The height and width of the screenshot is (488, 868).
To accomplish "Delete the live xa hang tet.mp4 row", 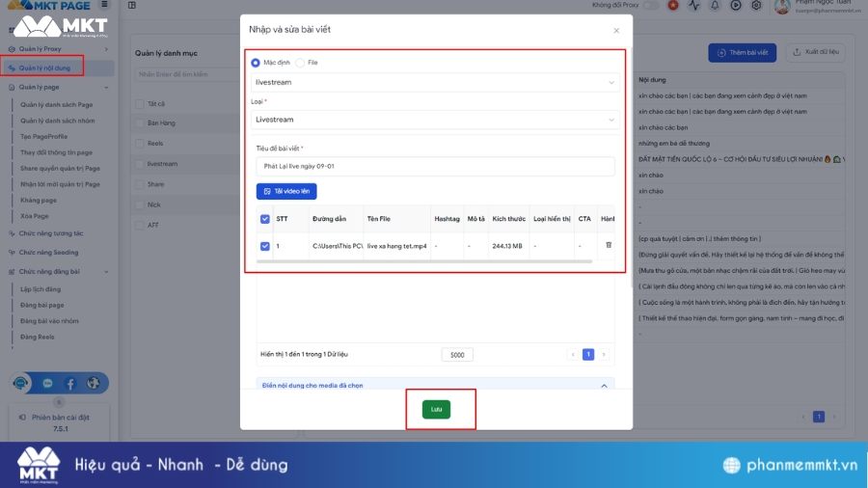I will pos(609,245).
